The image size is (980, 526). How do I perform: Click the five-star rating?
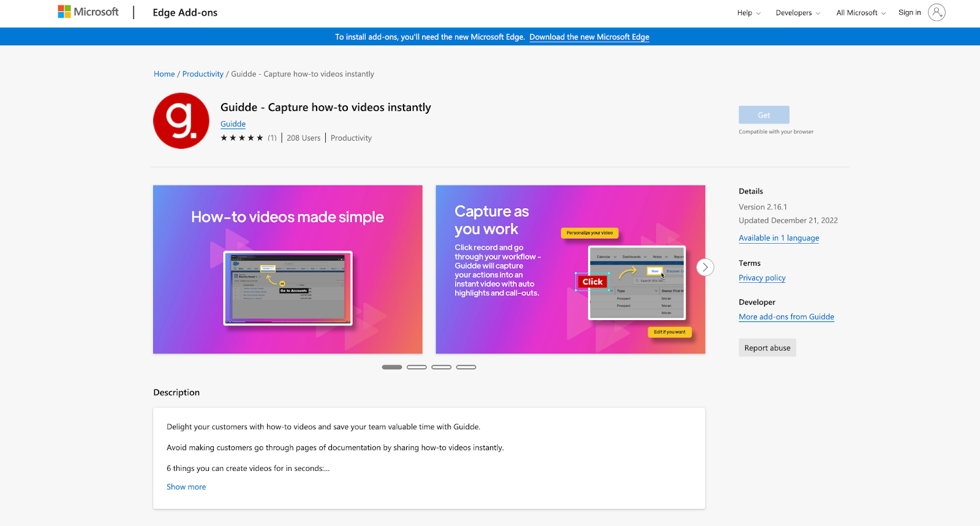pos(242,138)
